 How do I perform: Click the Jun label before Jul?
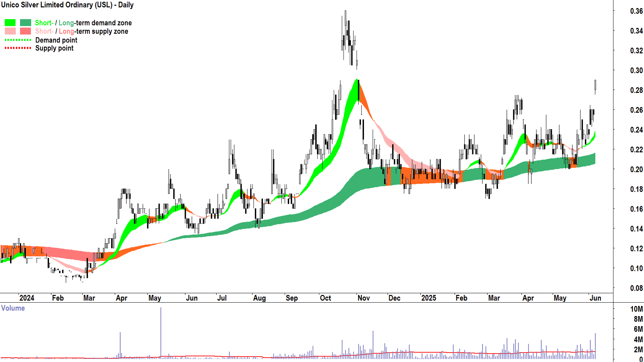(x=192, y=298)
